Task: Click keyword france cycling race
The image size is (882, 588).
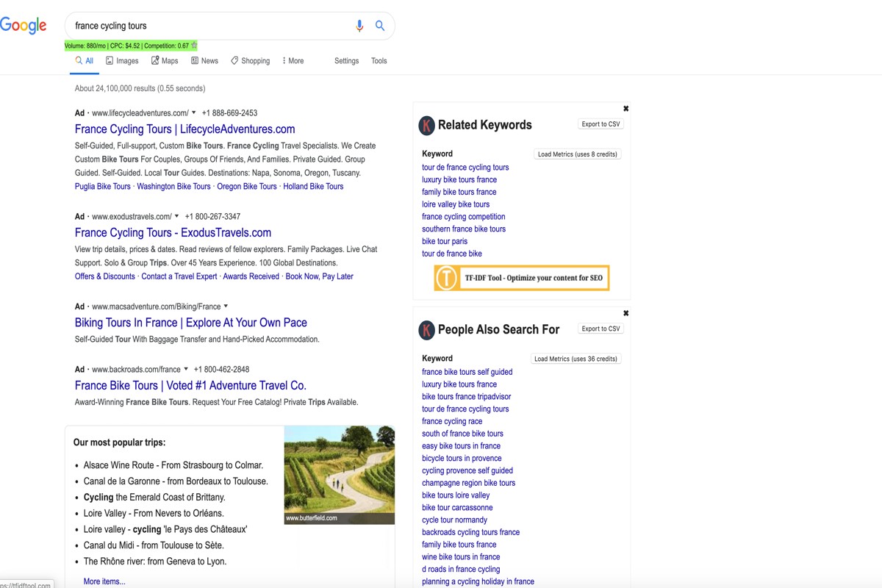Action: [x=452, y=421]
